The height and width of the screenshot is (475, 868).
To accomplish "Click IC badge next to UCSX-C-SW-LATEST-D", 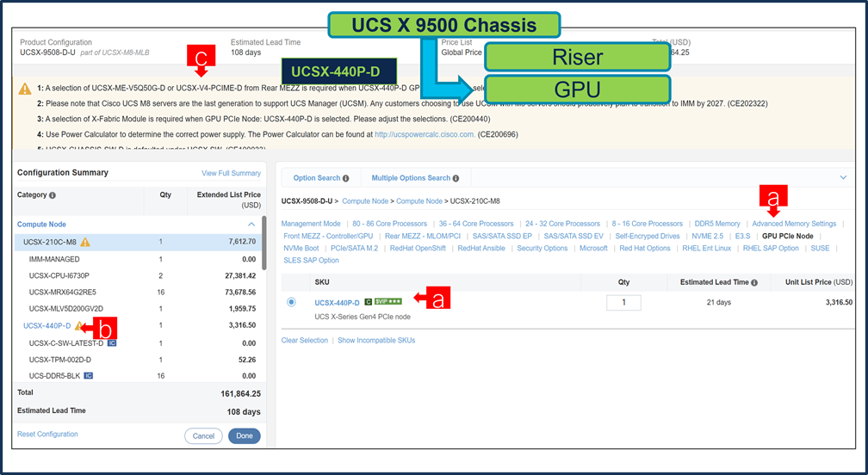I will point(111,343).
